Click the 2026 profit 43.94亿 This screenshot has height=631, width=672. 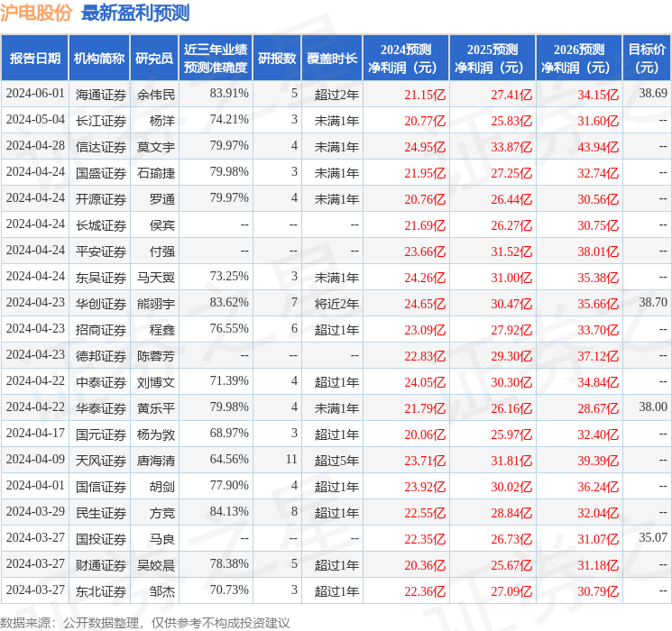tap(598, 147)
